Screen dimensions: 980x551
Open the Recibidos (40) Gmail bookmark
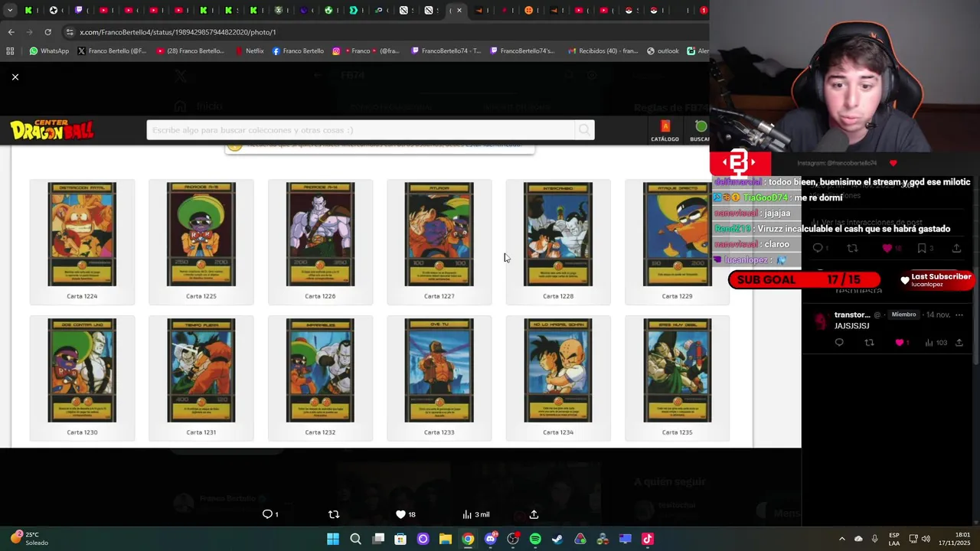[x=602, y=51]
